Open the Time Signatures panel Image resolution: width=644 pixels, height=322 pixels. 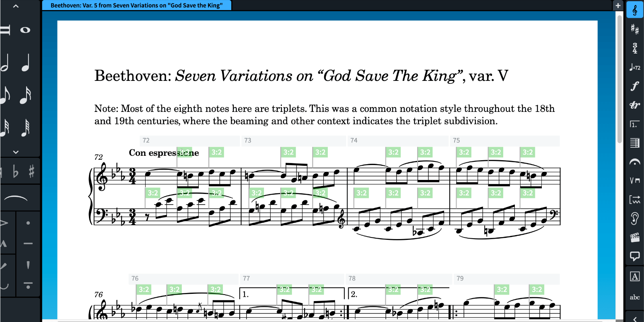coord(635,48)
